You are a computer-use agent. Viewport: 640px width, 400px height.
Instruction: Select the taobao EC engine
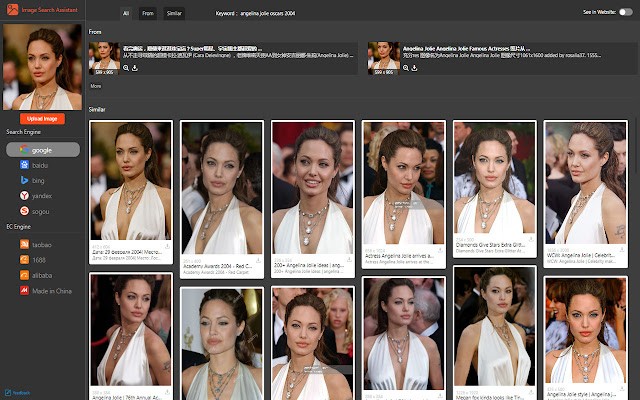click(43, 244)
